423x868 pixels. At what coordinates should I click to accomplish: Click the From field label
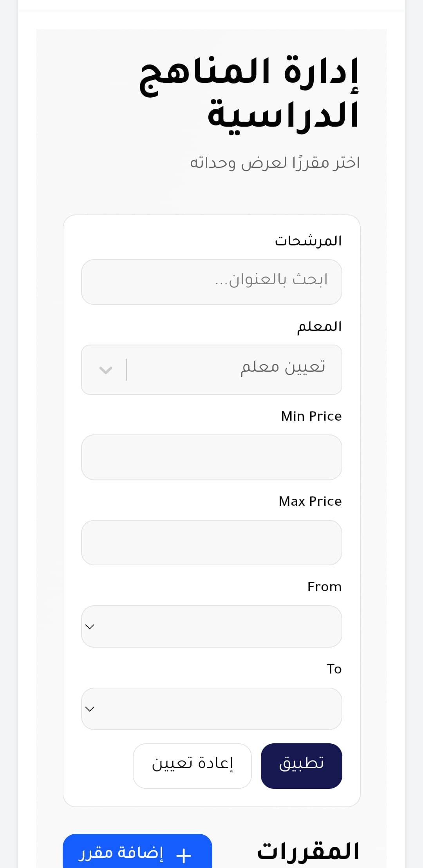coord(324,587)
